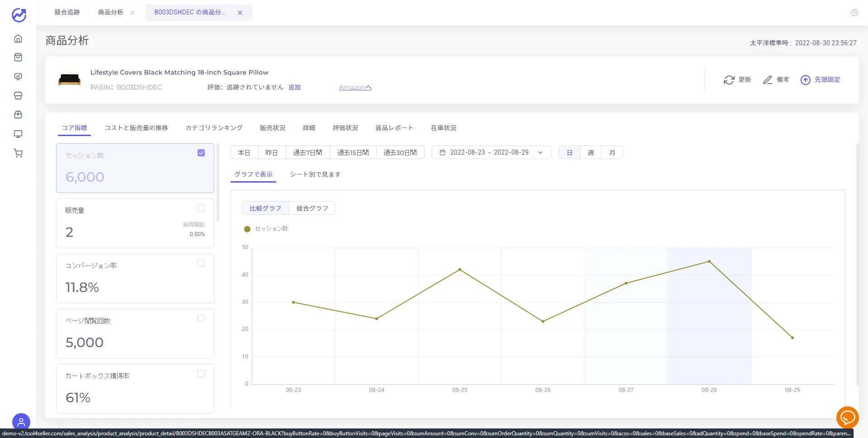Screen dimensions: 868x438
Task: Open the shopping bag sidebar icon
Action: (x=18, y=57)
